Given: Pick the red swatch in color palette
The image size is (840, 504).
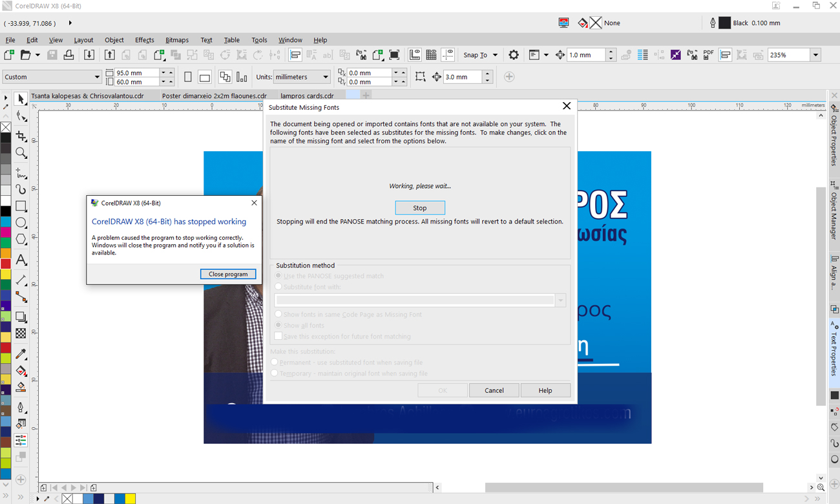Looking at the screenshot, I should click(x=5, y=264).
